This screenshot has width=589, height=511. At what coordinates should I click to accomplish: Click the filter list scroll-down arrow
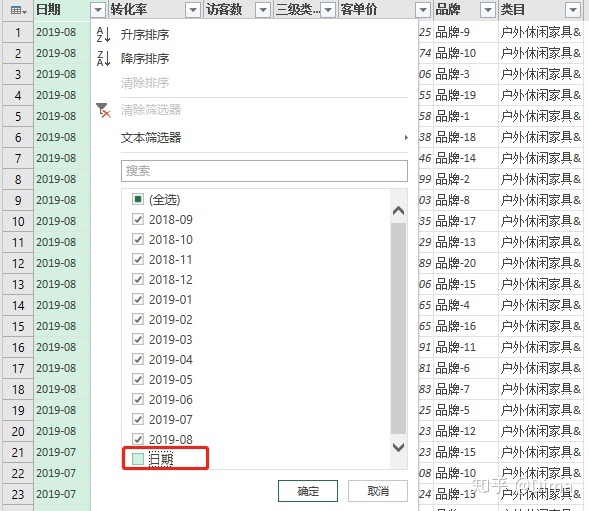(x=398, y=447)
